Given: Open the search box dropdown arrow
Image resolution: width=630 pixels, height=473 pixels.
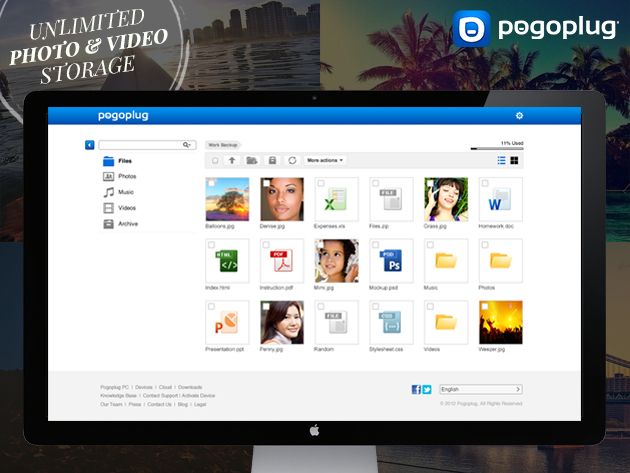Looking at the screenshot, I should (x=187, y=145).
